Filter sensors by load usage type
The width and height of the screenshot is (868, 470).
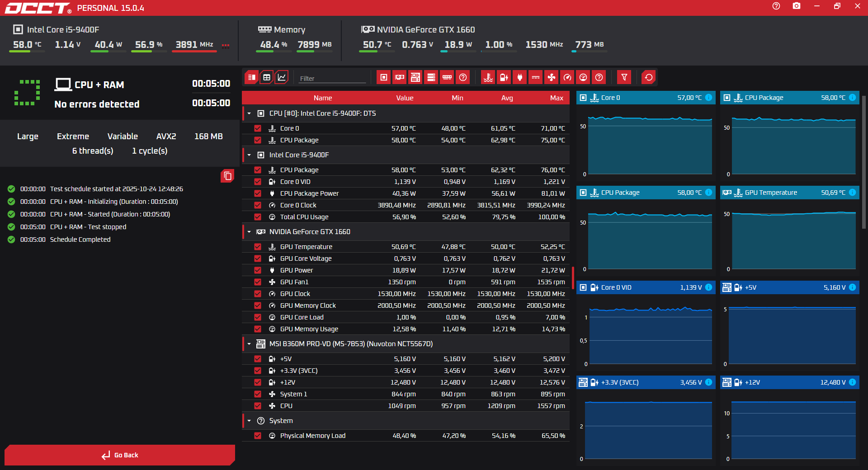[x=583, y=77]
